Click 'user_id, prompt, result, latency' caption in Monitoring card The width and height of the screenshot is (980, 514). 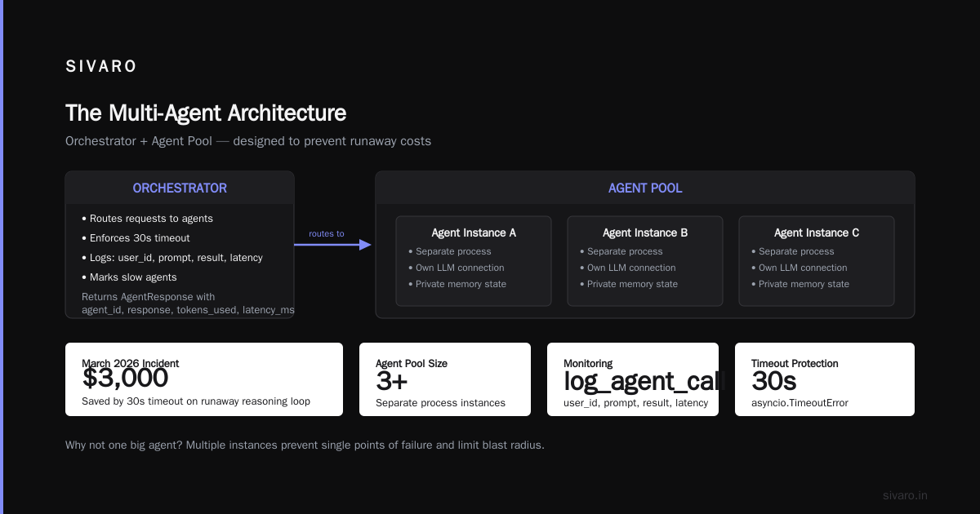click(636, 403)
